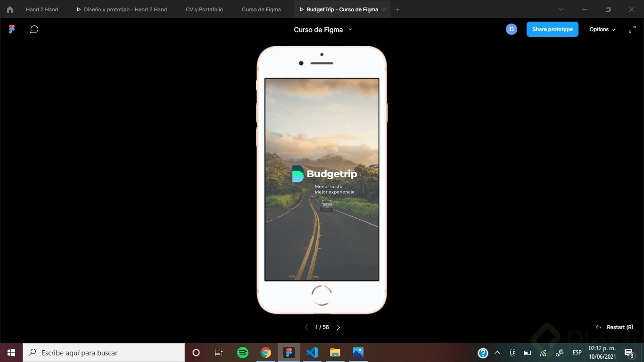This screenshot has height=362, width=644.
Task: Switch to Hand 2 Hand tab
Action: [x=42, y=9]
